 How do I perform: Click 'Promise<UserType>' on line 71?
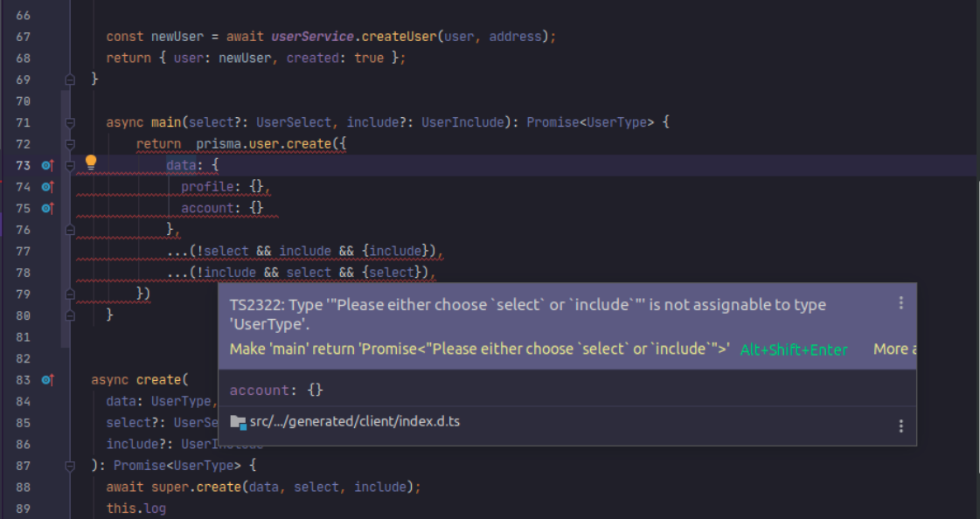click(591, 122)
